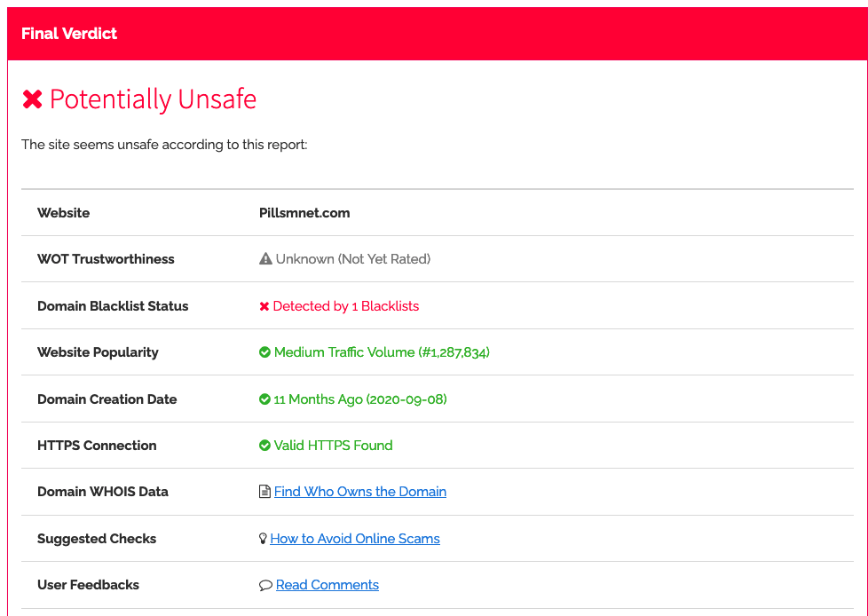The height and width of the screenshot is (616, 868).
Task: Click the document icon in Domain WHOIS row
Action: [264, 492]
